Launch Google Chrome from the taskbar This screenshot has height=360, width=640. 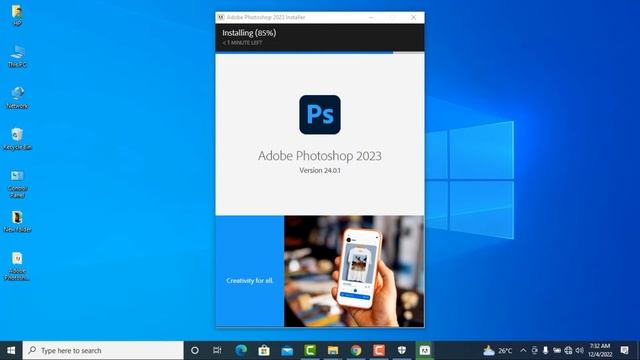point(356,350)
